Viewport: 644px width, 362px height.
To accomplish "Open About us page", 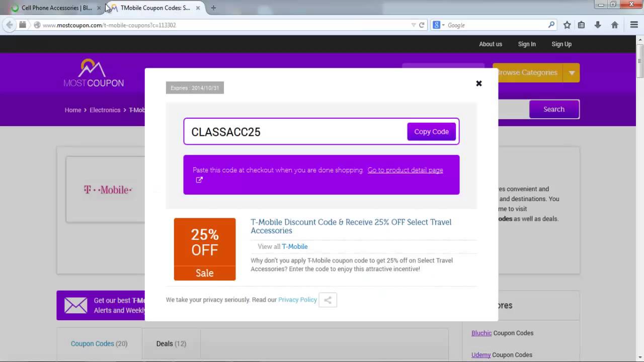I will (x=491, y=44).
